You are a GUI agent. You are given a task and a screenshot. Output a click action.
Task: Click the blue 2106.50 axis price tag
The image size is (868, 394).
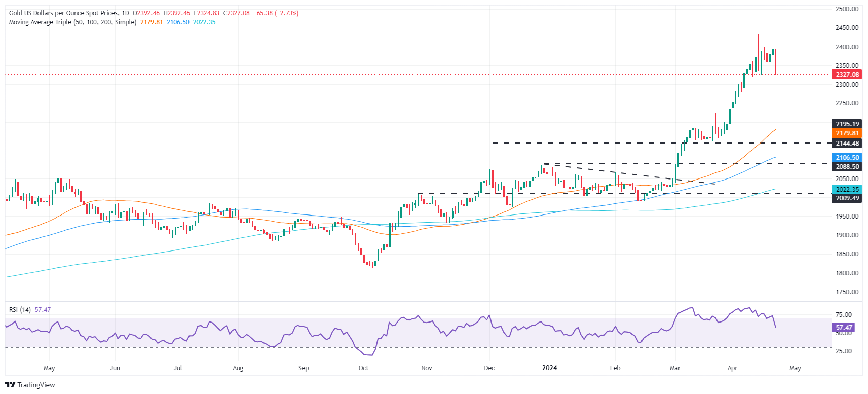point(847,158)
